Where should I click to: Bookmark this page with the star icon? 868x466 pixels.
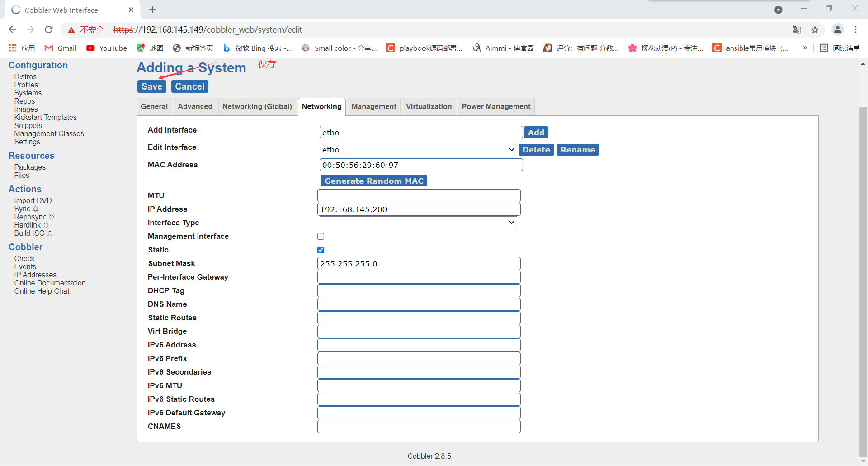click(815, 30)
